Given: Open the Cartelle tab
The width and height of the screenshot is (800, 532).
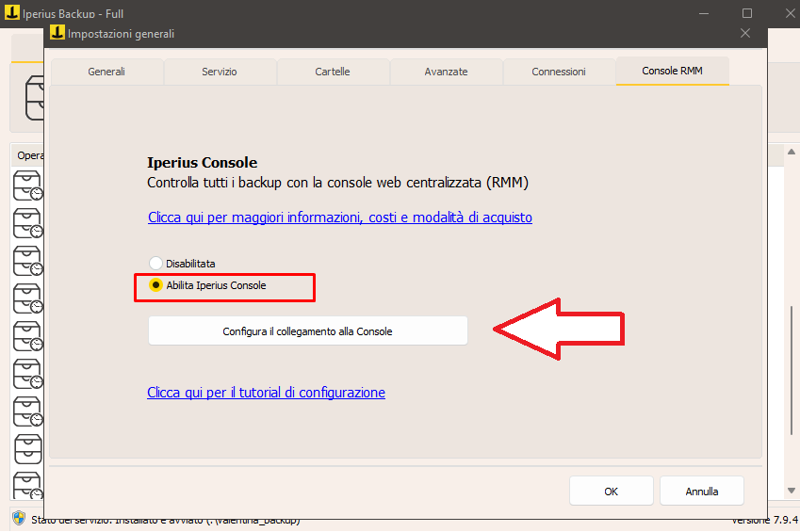Looking at the screenshot, I should [333, 72].
